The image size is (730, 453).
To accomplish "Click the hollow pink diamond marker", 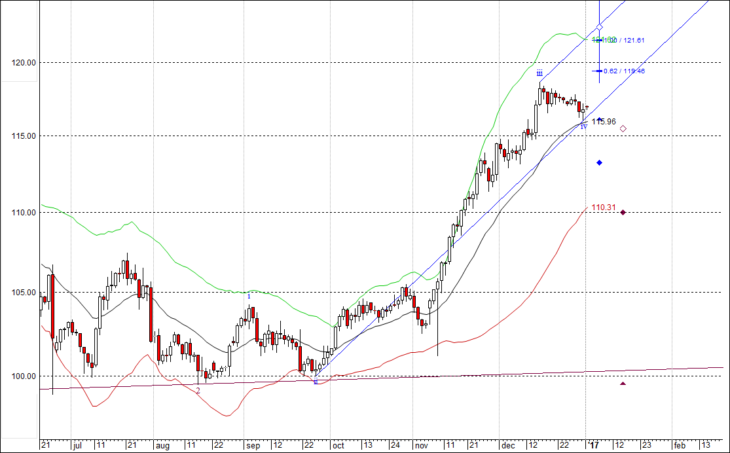I will (x=623, y=128).
